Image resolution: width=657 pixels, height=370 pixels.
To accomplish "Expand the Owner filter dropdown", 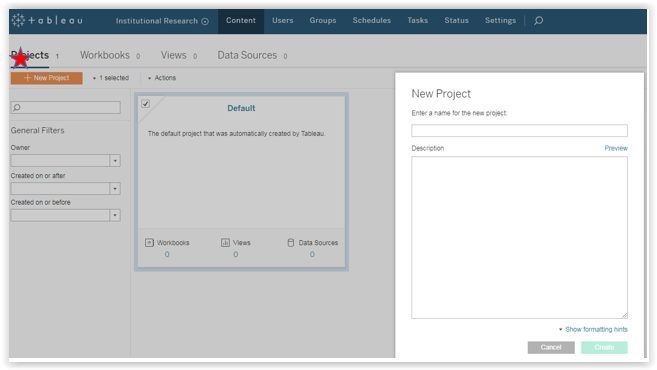I will tap(115, 160).
